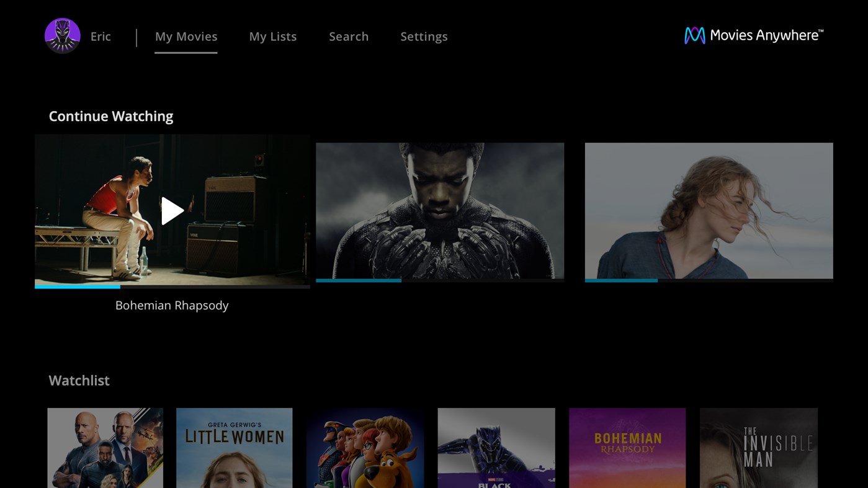Click the Black Panther profile avatar

pyautogui.click(x=63, y=36)
